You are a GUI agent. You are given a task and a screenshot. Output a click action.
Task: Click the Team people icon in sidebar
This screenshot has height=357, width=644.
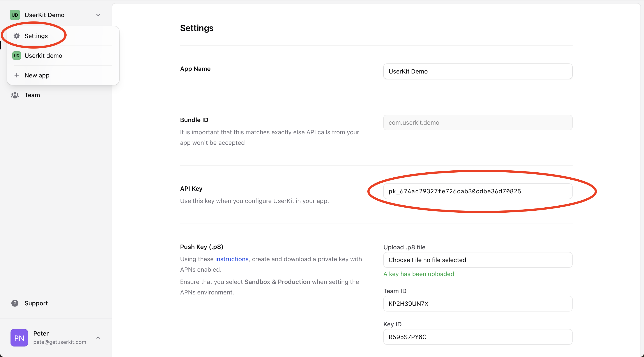(x=15, y=95)
